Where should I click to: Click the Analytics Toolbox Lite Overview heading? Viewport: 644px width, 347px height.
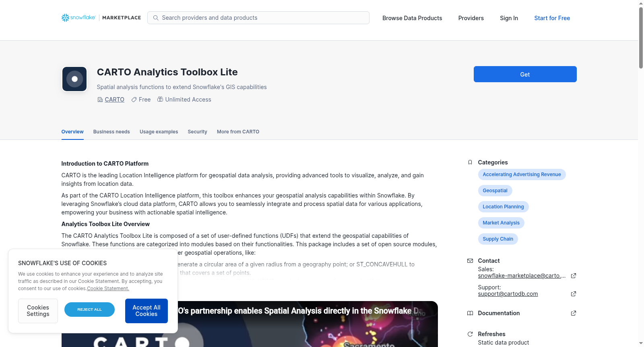coord(105,224)
